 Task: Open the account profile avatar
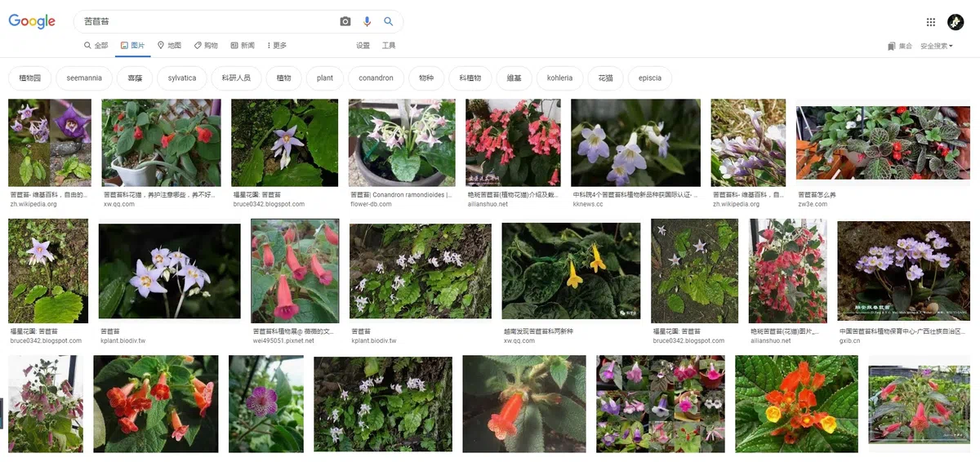(x=955, y=22)
